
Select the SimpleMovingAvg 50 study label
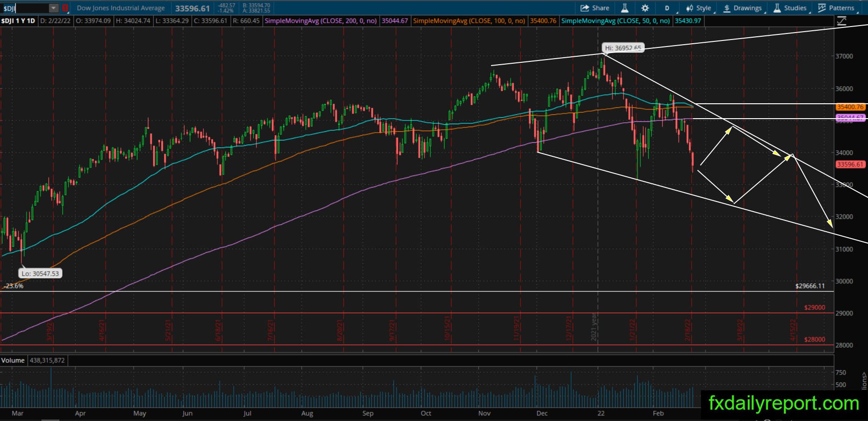click(616, 21)
